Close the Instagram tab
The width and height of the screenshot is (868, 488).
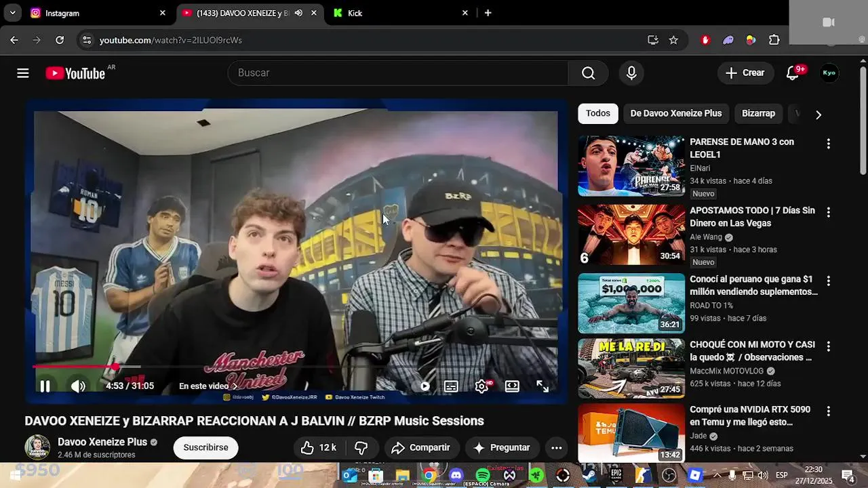[x=162, y=13]
